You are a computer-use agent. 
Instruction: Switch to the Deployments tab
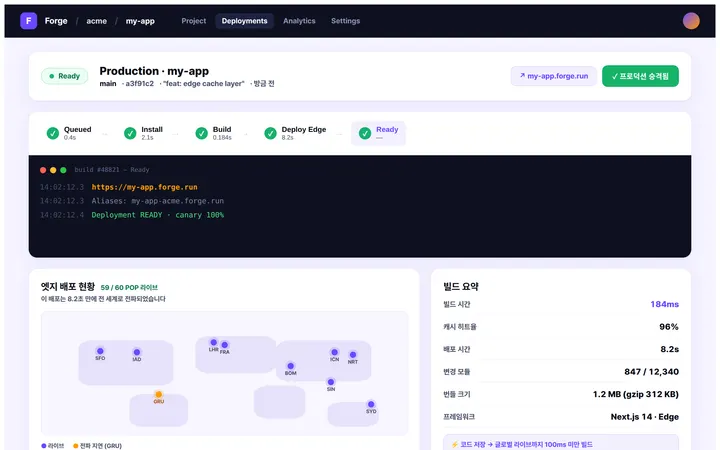244,21
